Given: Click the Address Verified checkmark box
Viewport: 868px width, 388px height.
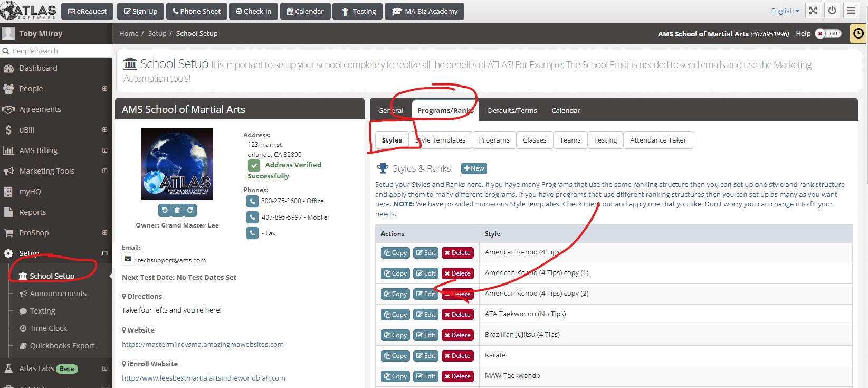Looking at the screenshot, I should click(x=254, y=165).
